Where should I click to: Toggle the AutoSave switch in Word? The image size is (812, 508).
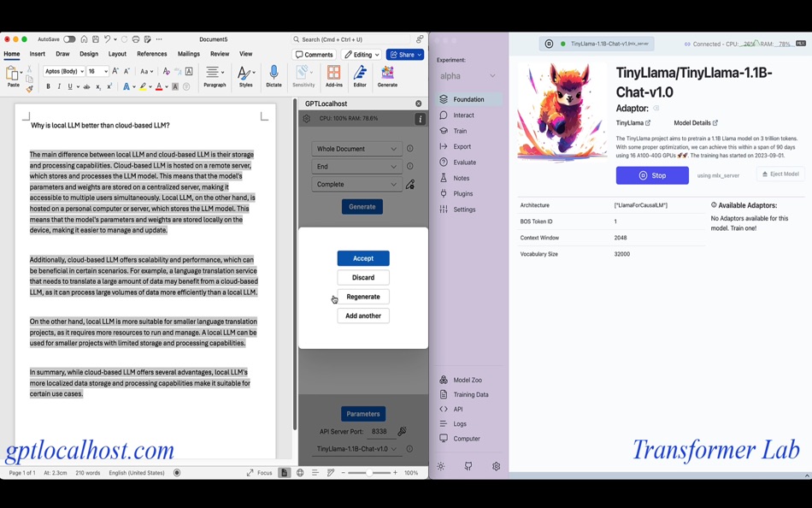click(69, 39)
